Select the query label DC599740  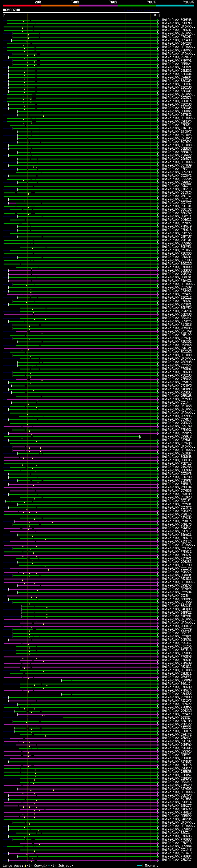coord(11,10)
